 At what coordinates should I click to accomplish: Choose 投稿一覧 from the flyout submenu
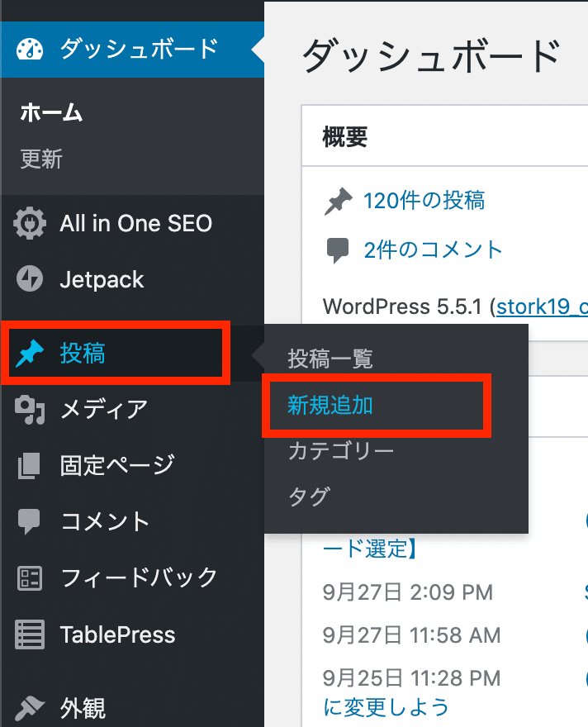[x=330, y=359]
